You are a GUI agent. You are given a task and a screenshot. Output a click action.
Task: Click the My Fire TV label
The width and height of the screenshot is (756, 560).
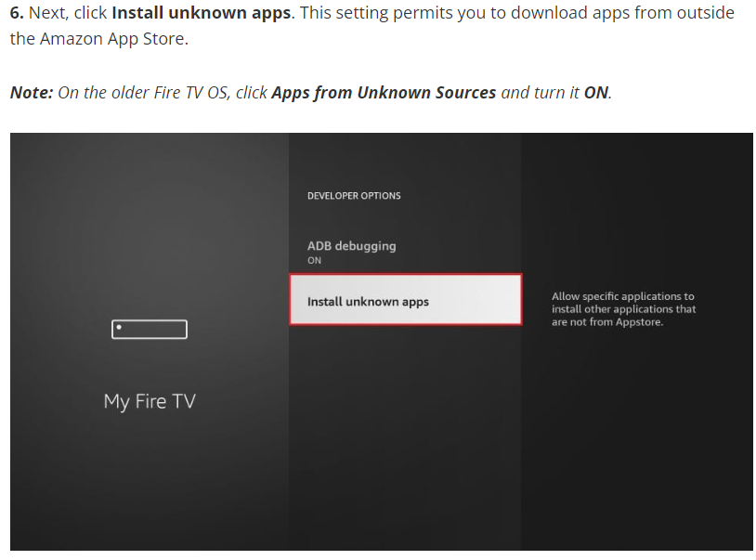150,401
